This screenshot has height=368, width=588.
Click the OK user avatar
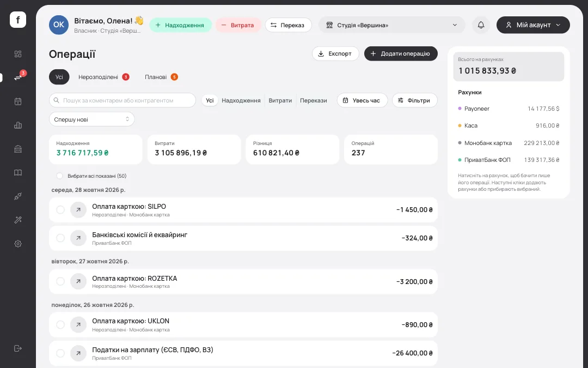point(58,25)
